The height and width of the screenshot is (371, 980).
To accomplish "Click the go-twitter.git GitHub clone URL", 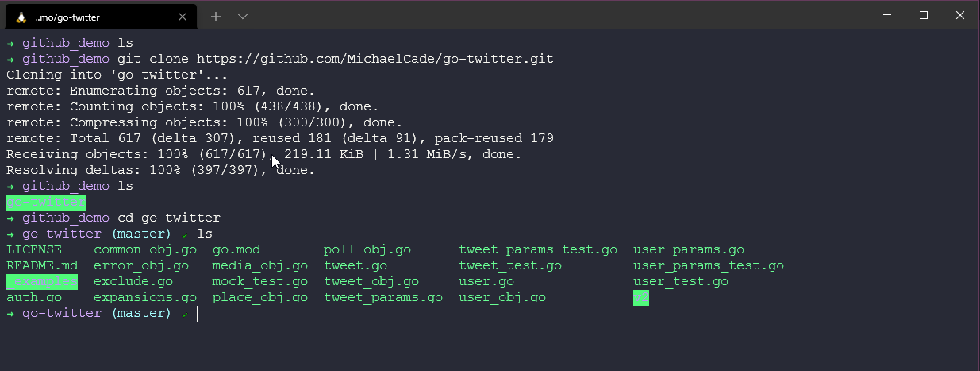I will coord(375,59).
